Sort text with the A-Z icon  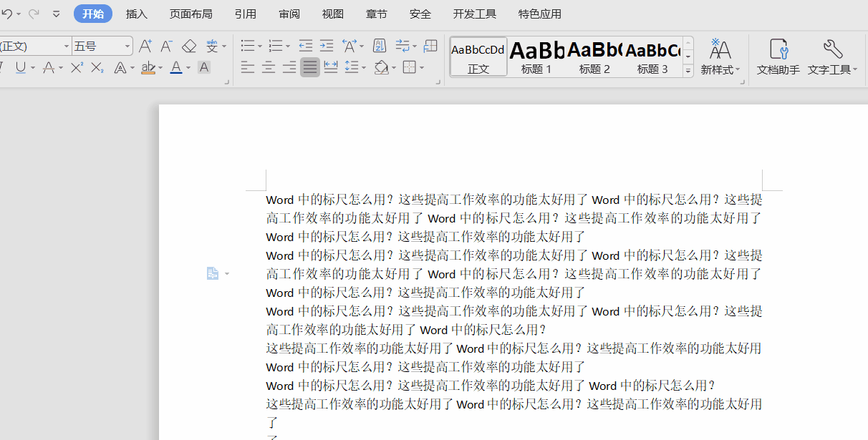pos(380,46)
